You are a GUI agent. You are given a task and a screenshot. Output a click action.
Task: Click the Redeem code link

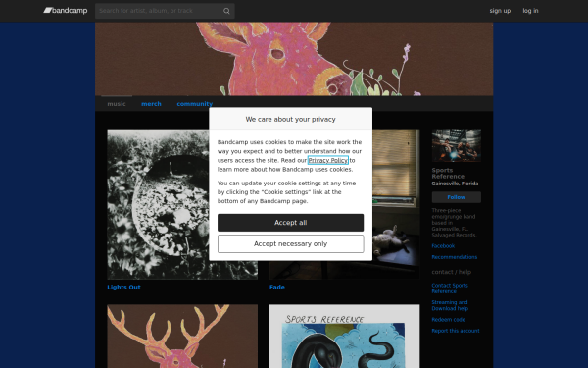pyautogui.click(x=449, y=320)
